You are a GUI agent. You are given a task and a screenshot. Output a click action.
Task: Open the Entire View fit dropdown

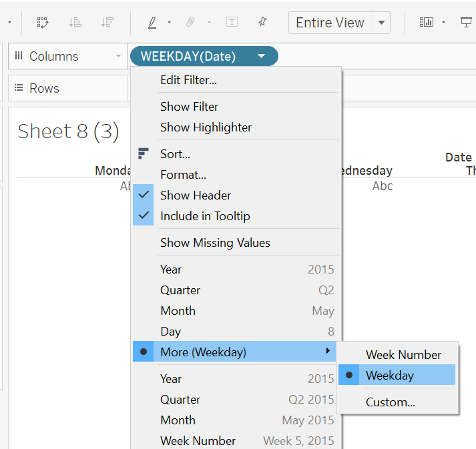coord(381,22)
